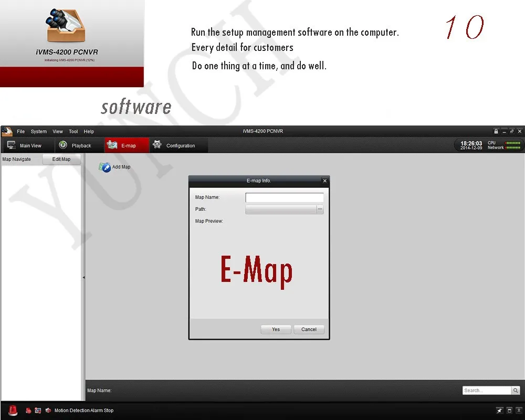
Task: Click the red alarm siren icon
Action: pos(13,410)
